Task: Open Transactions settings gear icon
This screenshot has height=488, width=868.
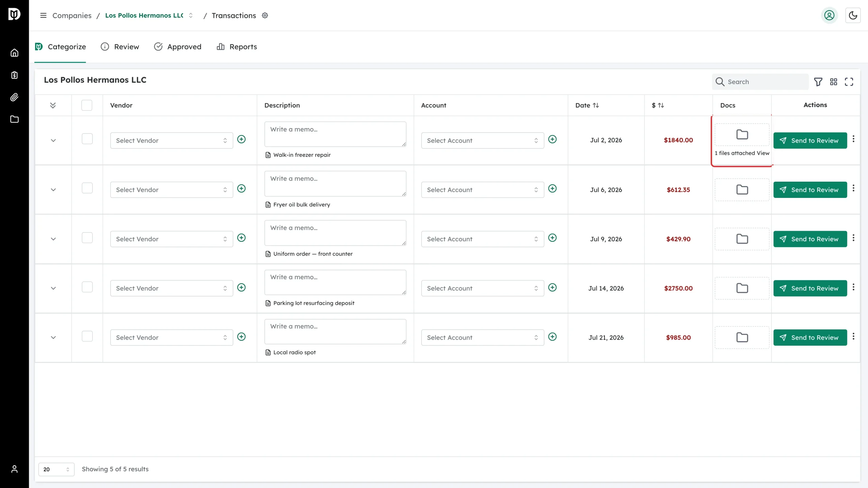Action: pyautogui.click(x=265, y=15)
